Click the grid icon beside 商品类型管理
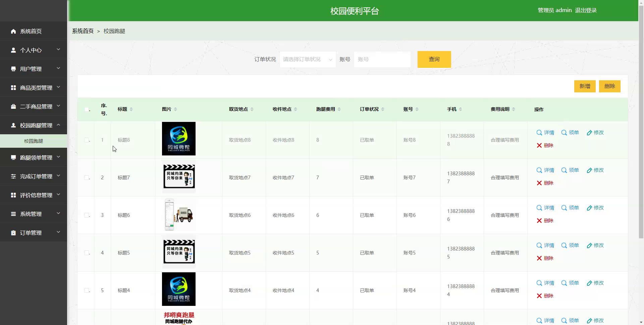The height and width of the screenshot is (325, 644). [13, 88]
